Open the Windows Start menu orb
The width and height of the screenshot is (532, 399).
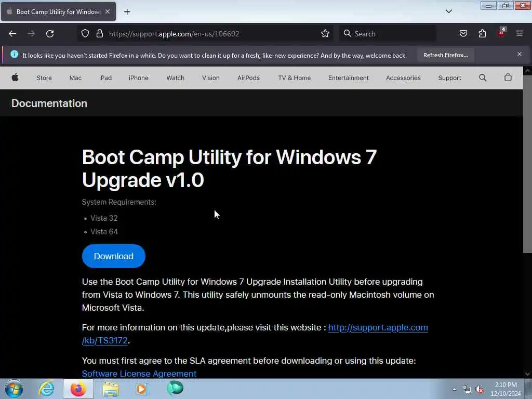pos(14,389)
